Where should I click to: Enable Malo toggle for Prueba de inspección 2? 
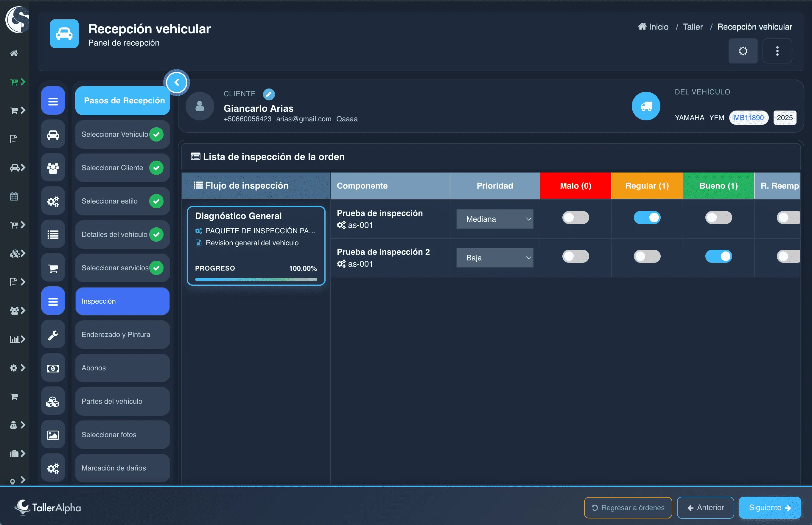pos(575,256)
